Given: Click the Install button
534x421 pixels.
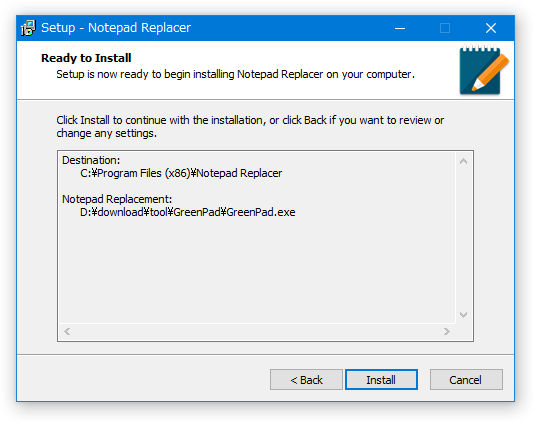Looking at the screenshot, I should [381, 379].
